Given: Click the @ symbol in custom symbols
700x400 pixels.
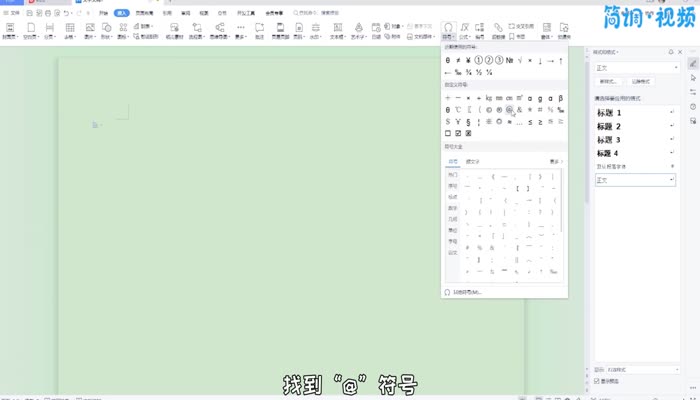Looking at the screenshot, I should pyautogui.click(x=510, y=109).
